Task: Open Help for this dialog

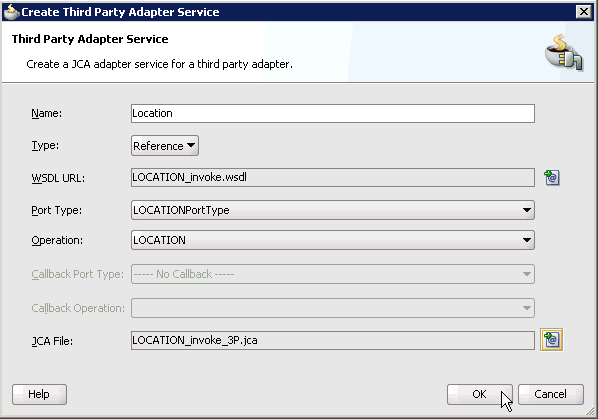Action: pyautogui.click(x=39, y=394)
